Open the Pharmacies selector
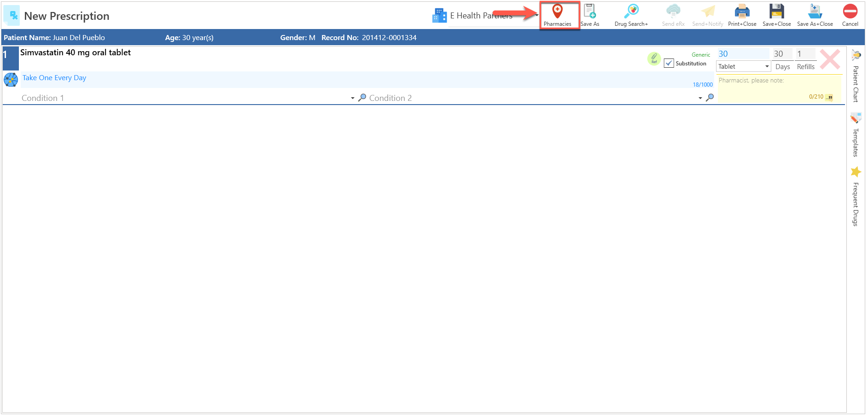The image size is (868, 416). (557, 15)
